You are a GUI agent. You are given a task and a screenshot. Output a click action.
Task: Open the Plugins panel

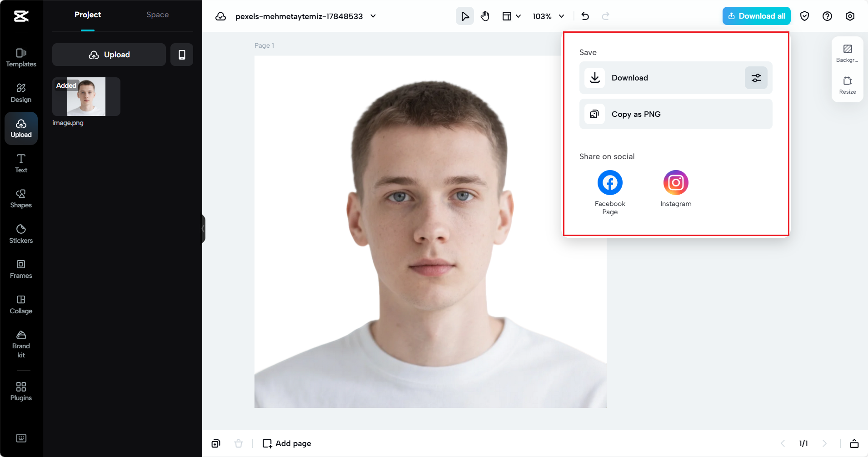point(21,392)
